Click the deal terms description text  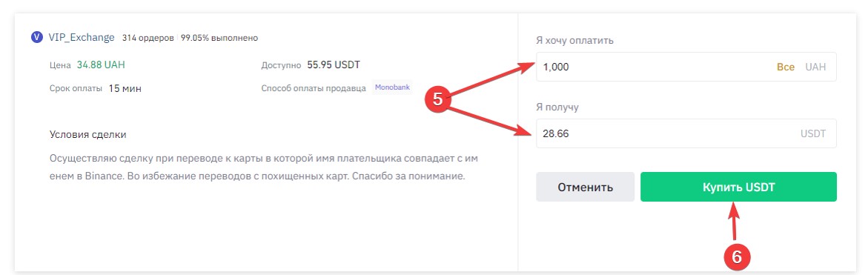pos(264,168)
